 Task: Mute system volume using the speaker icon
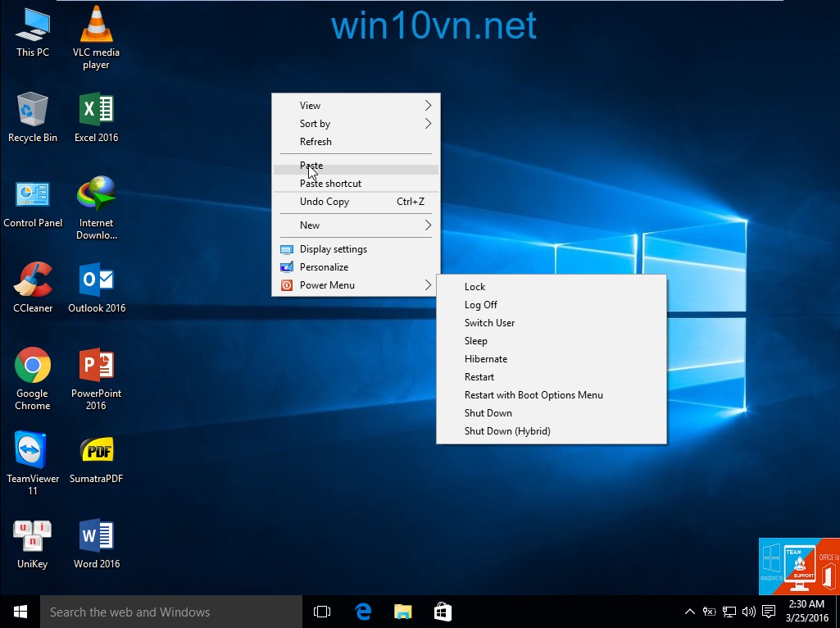748,611
